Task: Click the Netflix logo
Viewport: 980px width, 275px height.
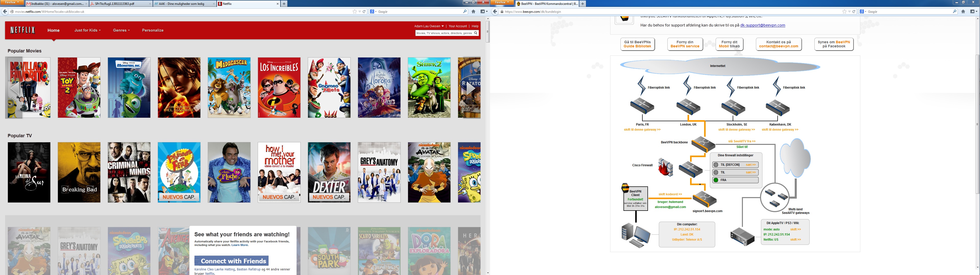Action: [22, 30]
